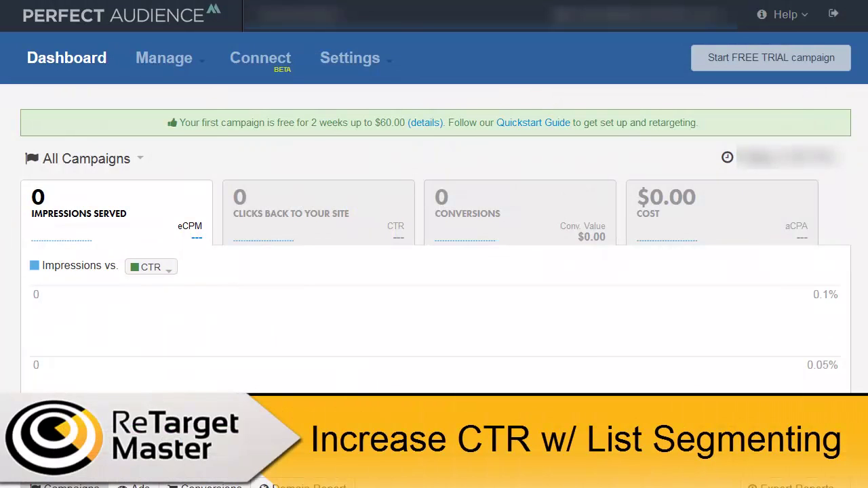
Task: Click the CTR label in the Clicks card
Action: pyautogui.click(x=395, y=226)
